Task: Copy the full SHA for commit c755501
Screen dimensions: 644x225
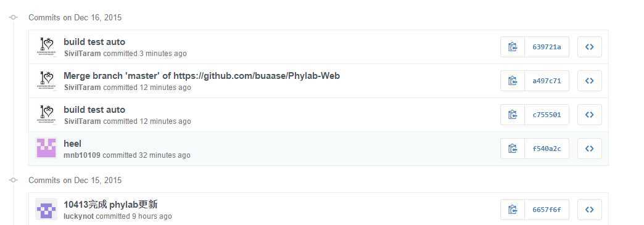Action: [513, 115]
